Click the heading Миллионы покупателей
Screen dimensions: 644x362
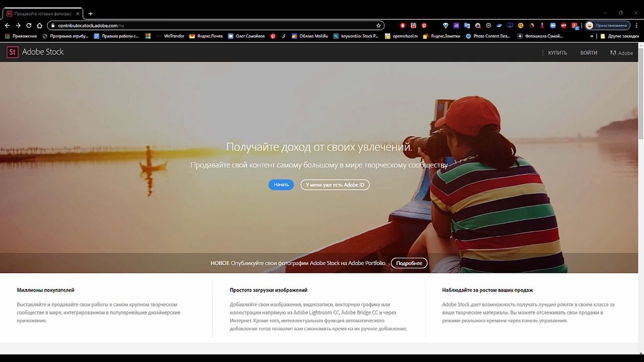point(45,290)
